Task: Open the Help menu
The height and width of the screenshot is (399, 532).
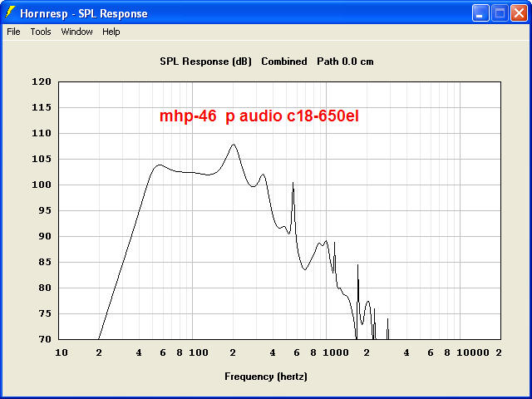Action: click(111, 32)
